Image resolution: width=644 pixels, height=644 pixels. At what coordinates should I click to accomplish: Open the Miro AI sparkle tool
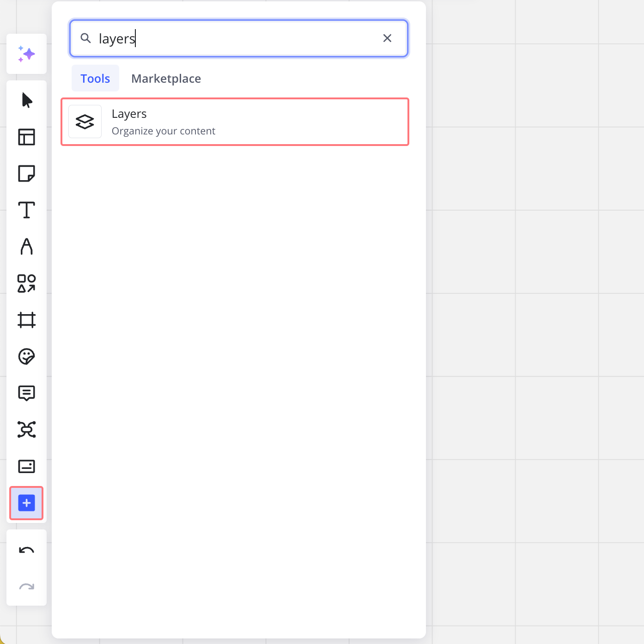coord(26,54)
